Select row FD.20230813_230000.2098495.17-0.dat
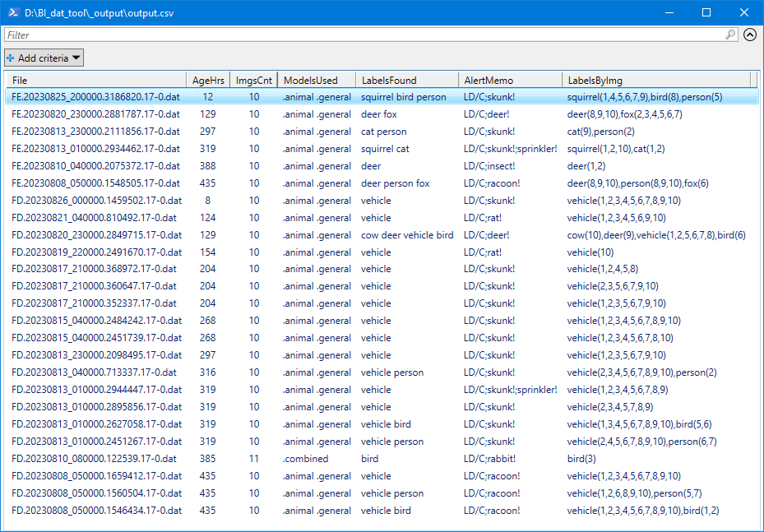 tap(382, 355)
